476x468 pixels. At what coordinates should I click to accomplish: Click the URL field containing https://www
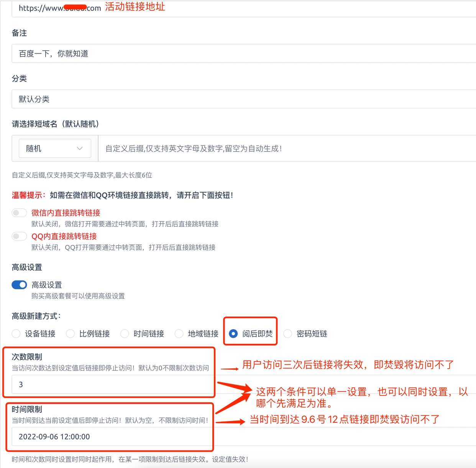(x=244, y=8)
